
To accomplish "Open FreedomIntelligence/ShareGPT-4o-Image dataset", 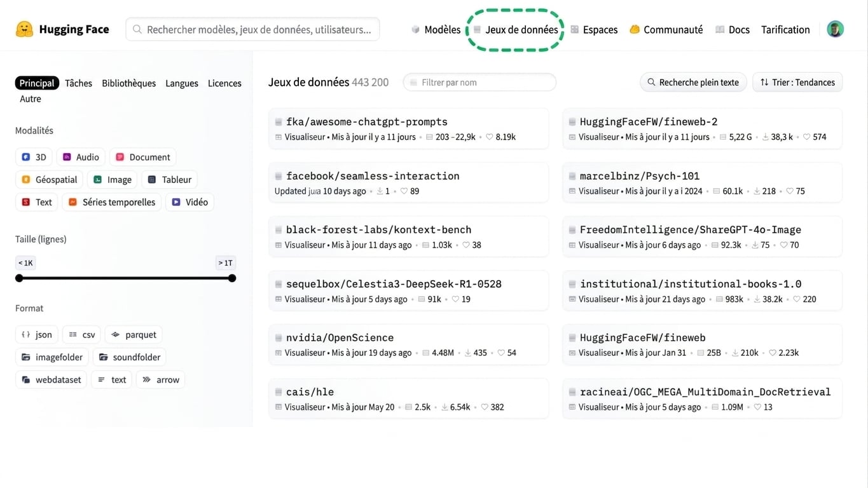I will pyautogui.click(x=702, y=236).
